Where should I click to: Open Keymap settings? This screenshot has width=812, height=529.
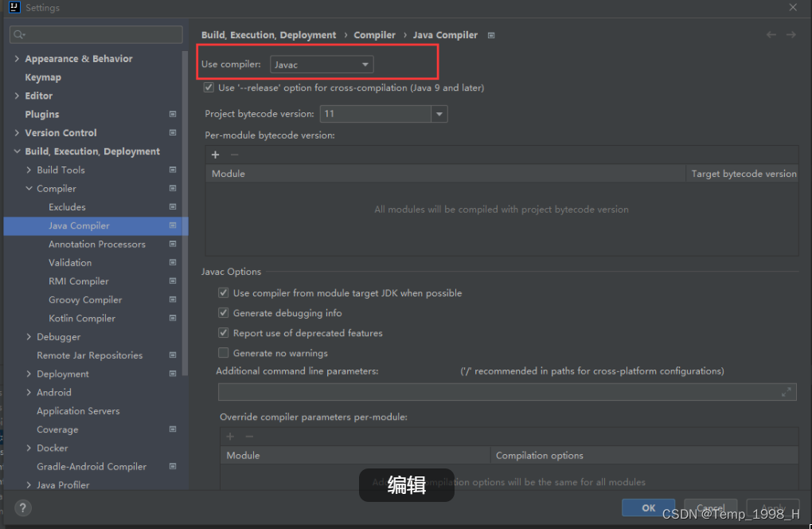[43, 77]
